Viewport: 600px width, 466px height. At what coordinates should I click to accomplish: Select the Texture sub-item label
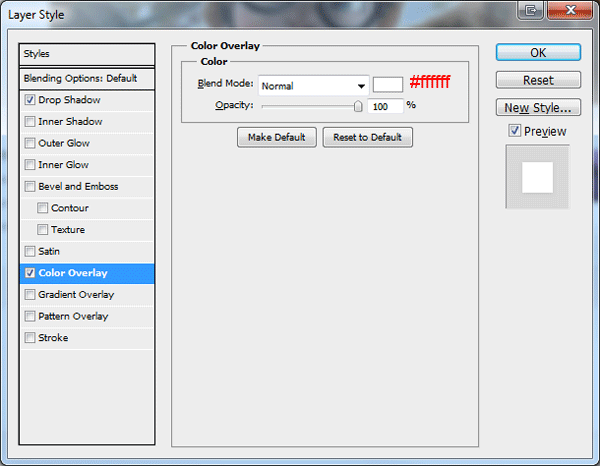pyautogui.click(x=68, y=230)
